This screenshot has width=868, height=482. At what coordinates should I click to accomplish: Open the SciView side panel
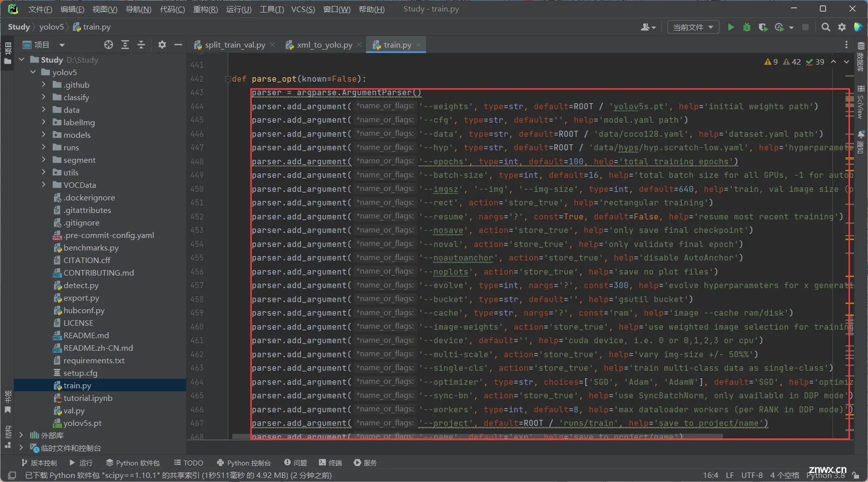click(861, 103)
